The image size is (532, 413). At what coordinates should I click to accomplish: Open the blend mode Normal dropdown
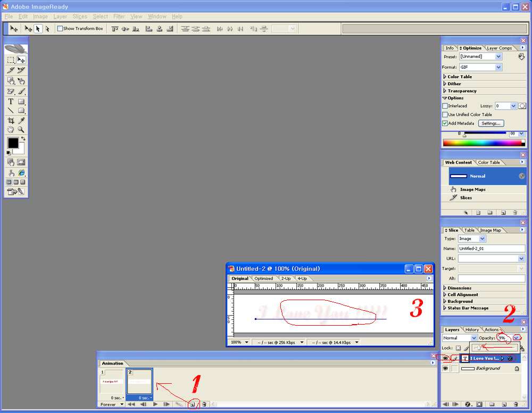473,338
